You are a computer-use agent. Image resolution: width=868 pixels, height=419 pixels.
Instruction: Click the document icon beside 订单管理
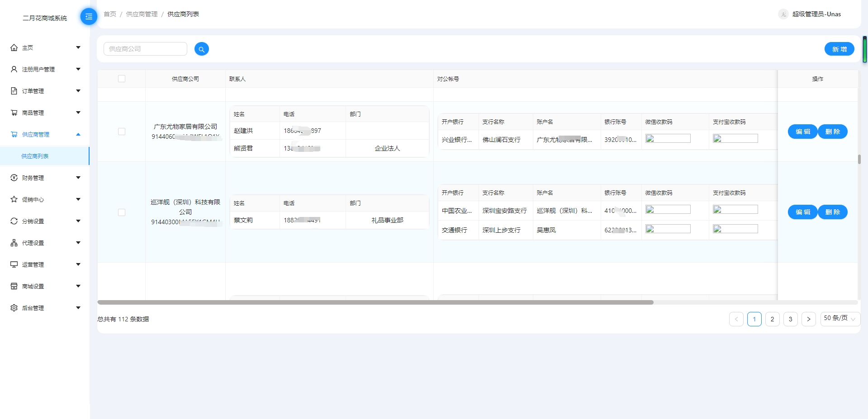coord(14,91)
